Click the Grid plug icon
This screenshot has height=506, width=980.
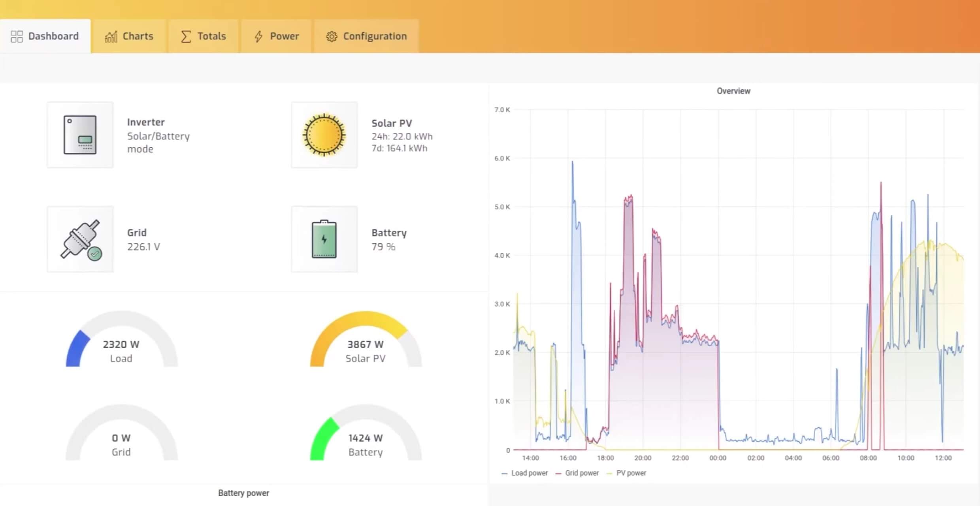point(80,239)
